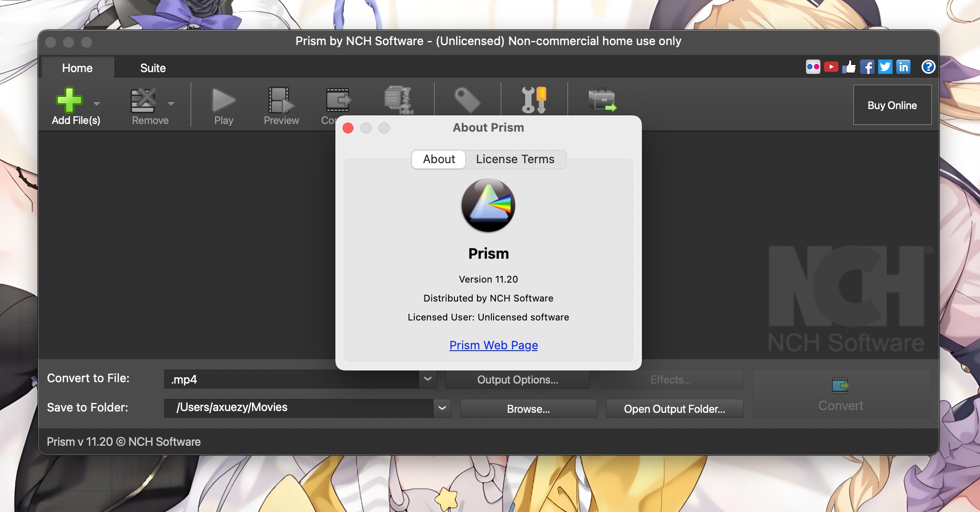980x512 pixels.
Task: Click the Distributed by NCH Software text
Action: (488, 298)
